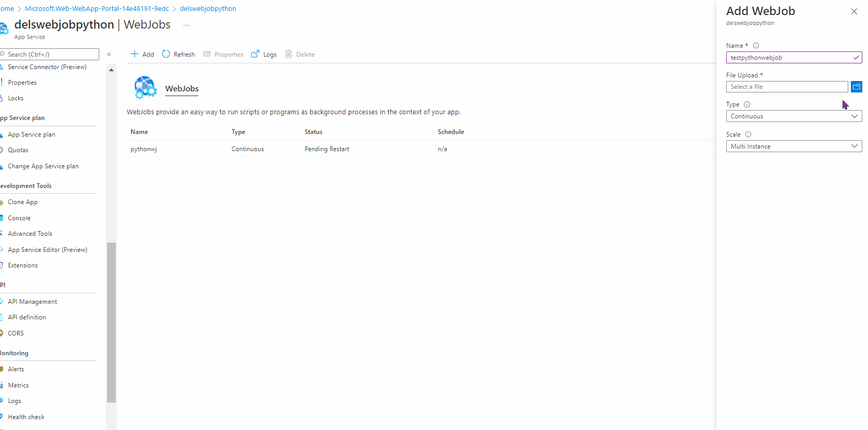
Task: Click the Pending Restart status cell
Action: click(327, 149)
